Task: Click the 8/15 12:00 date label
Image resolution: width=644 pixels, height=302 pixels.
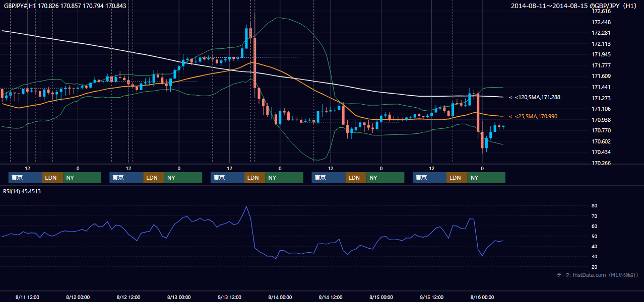Action: [x=432, y=297]
